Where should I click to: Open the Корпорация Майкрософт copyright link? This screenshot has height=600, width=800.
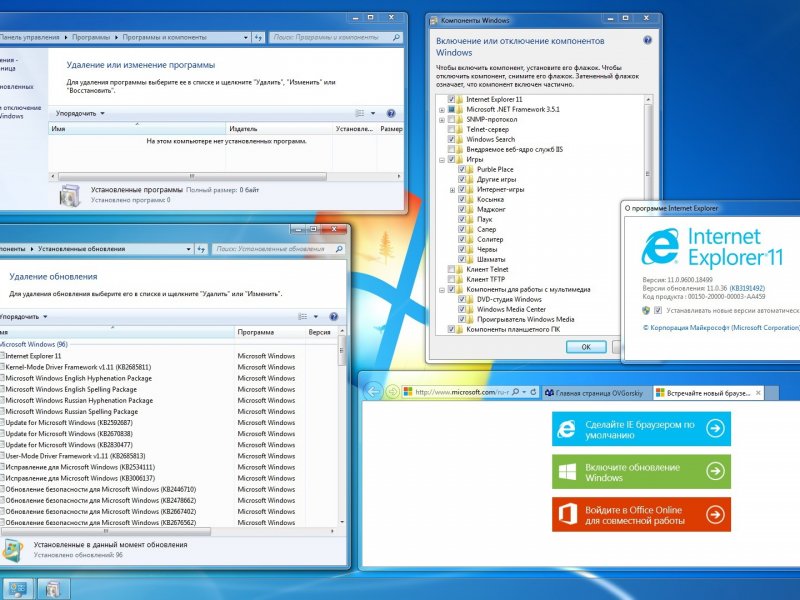coord(721,328)
